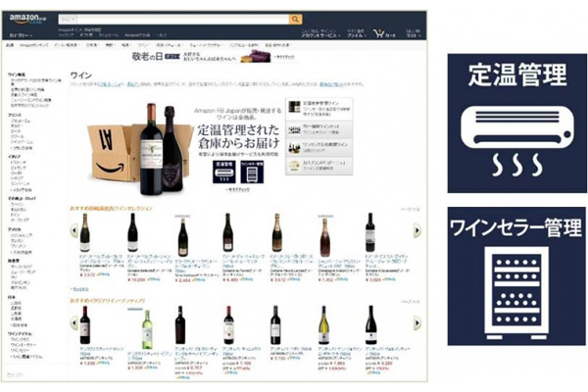Viewport: 588px width, 392px height.
Task: Open the アカウントサービス dropdown
Action: 320,35
